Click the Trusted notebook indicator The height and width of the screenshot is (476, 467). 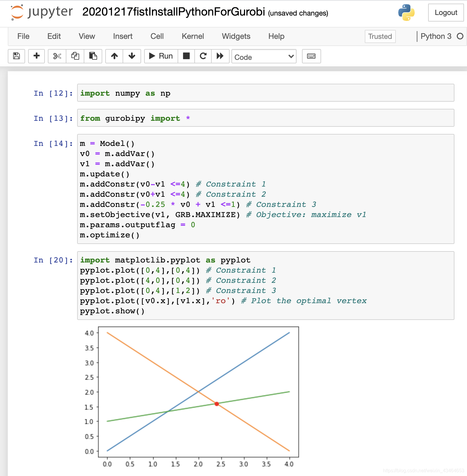click(x=380, y=36)
